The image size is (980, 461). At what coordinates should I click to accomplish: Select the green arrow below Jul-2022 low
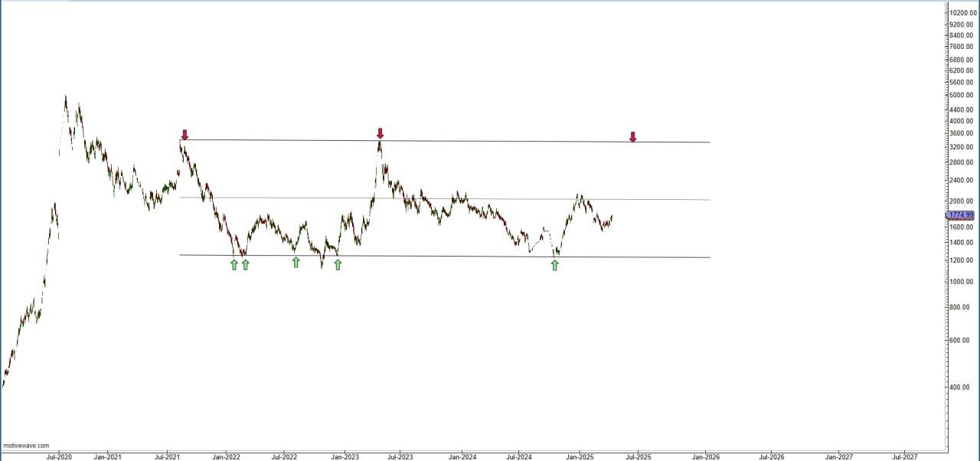point(296,262)
